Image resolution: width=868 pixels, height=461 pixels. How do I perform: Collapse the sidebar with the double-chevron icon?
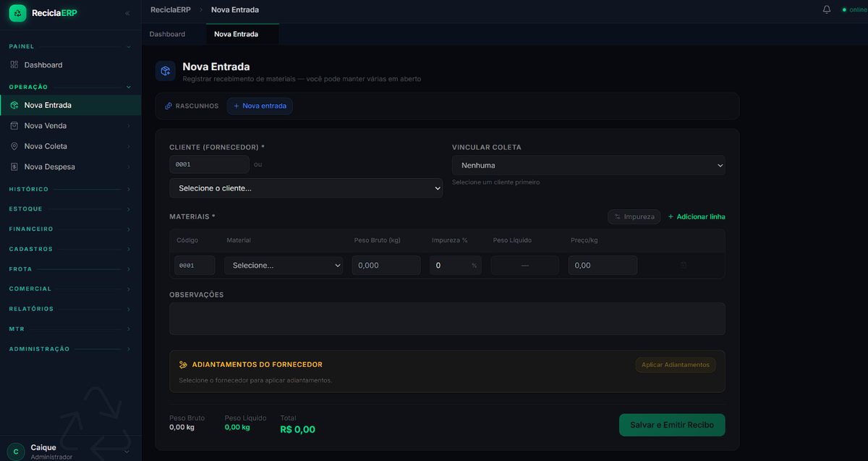click(x=128, y=13)
